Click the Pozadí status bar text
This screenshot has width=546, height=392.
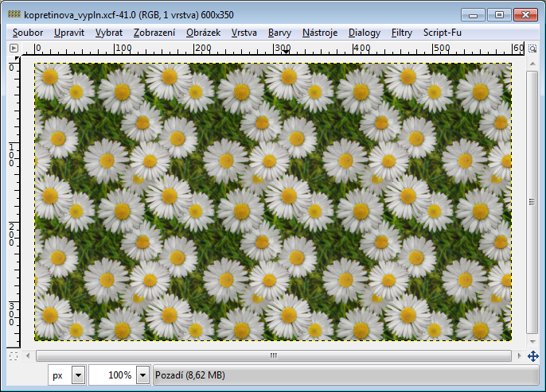(x=191, y=375)
